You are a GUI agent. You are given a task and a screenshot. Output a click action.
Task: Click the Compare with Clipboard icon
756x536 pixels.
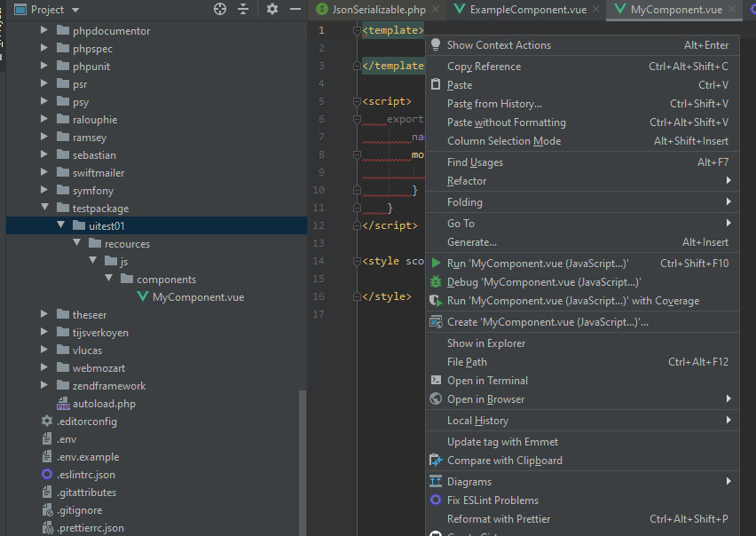(x=436, y=460)
